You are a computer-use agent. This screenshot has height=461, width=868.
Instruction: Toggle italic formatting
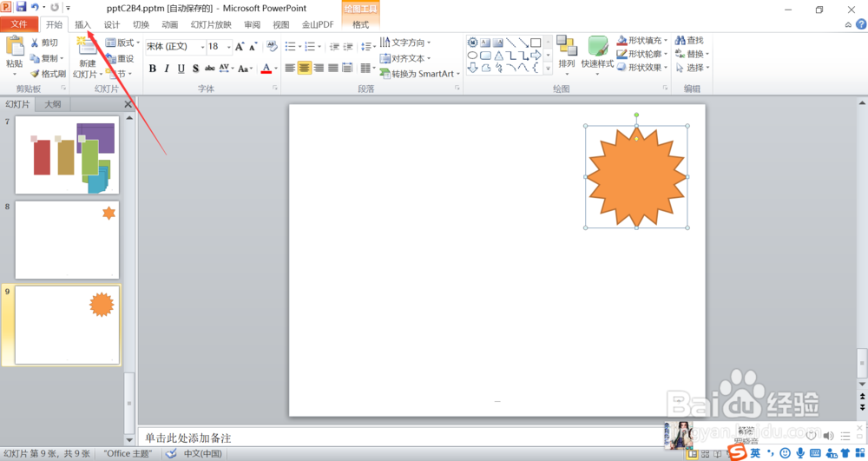pos(167,68)
